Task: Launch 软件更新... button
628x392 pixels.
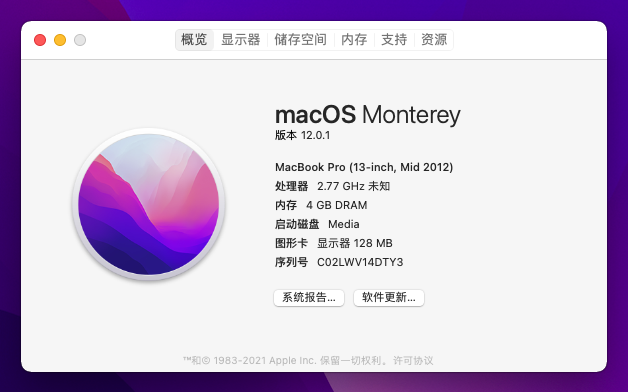Action: pyautogui.click(x=388, y=298)
